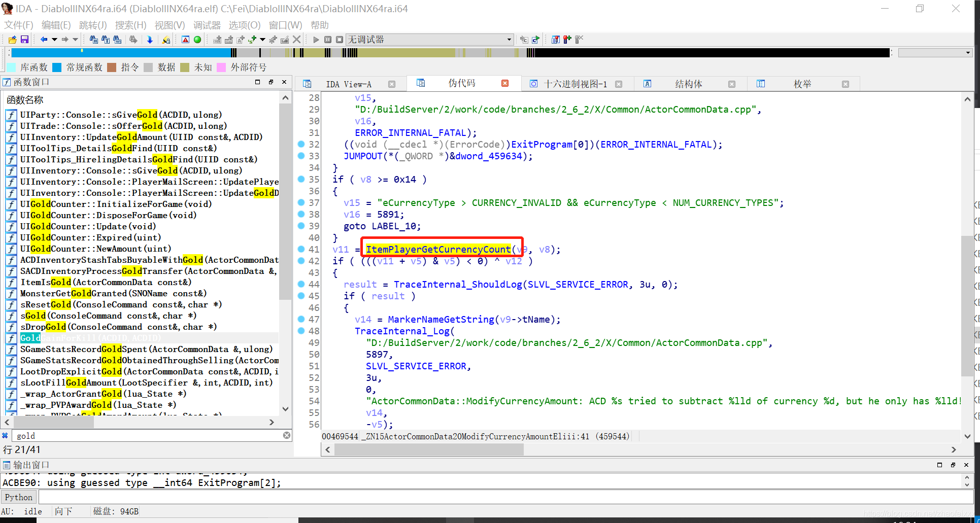Select ItemIsGold(ActorCommonData const&) function
This screenshot has width=980, height=523.
pyautogui.click(x=106, y=282)
